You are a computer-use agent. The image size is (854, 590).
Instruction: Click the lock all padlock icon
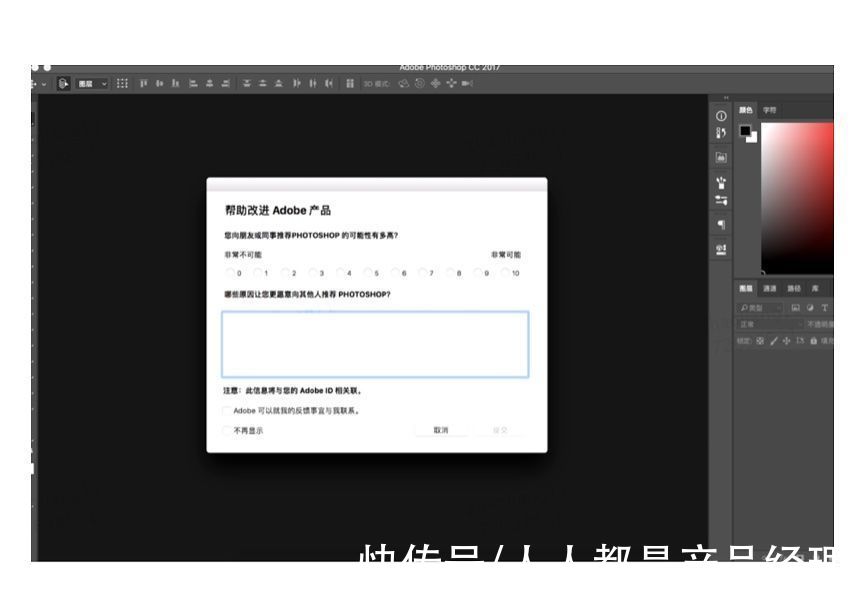(x=813, y=341)
